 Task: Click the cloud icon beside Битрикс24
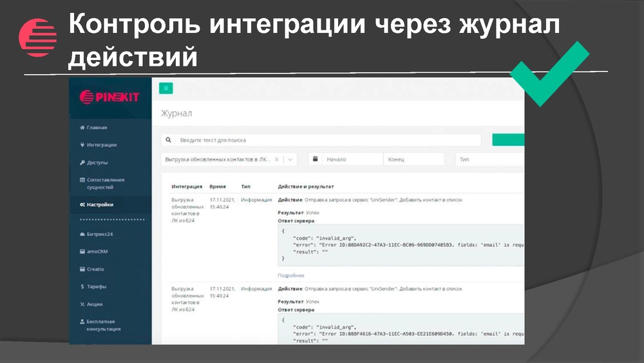point(82,234)
